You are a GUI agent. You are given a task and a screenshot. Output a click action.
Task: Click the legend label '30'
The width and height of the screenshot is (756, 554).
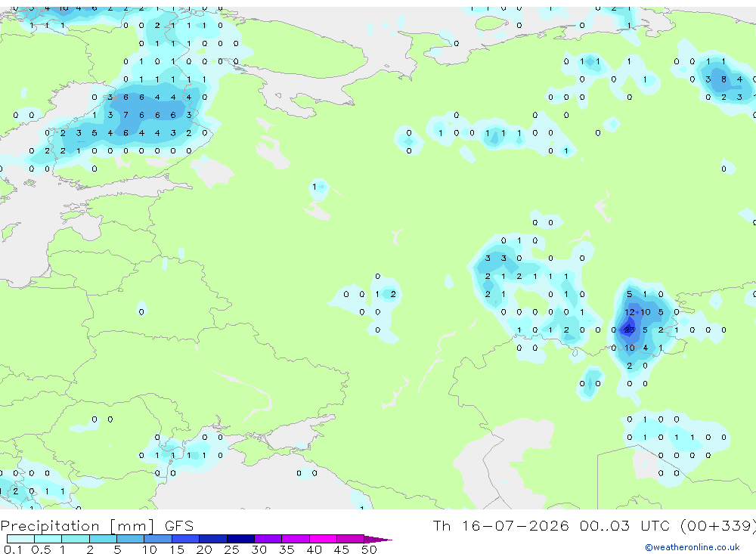(x=259, y=549)
